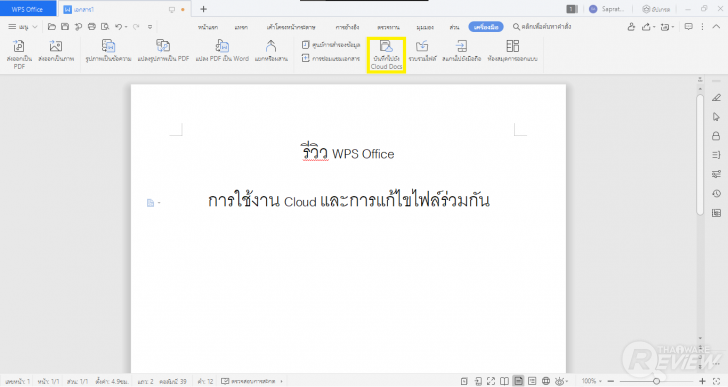Image resolution: width=728 pixels, height=387 pixels.
Task: Click the comment bubble icon at top right
Action: coord(689,27)
